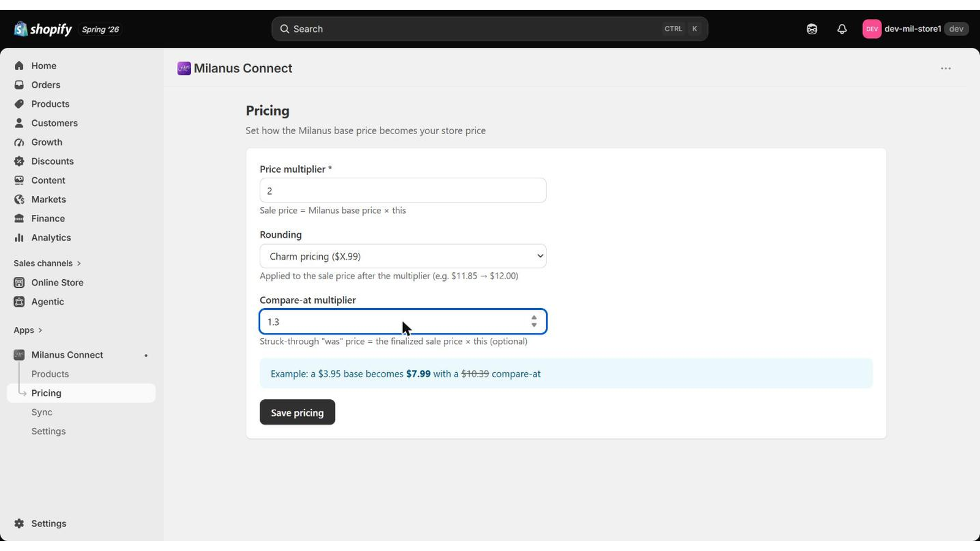Click the struck-through "$10.39" compare-at price
The width and height of the screenshot is (980, 551).
[x=475, y=373]
